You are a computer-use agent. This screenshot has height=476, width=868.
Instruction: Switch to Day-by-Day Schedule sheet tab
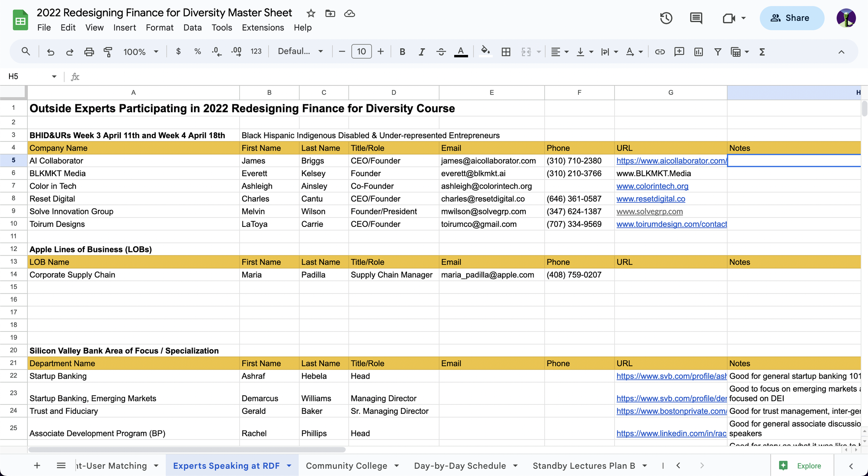(460, 466)
